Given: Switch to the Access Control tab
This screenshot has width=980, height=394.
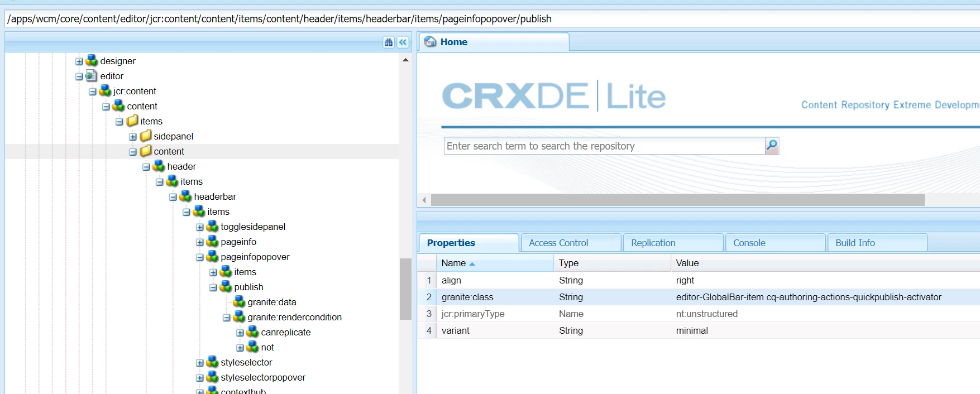Looking at the screenshot, I should point(571,243).
